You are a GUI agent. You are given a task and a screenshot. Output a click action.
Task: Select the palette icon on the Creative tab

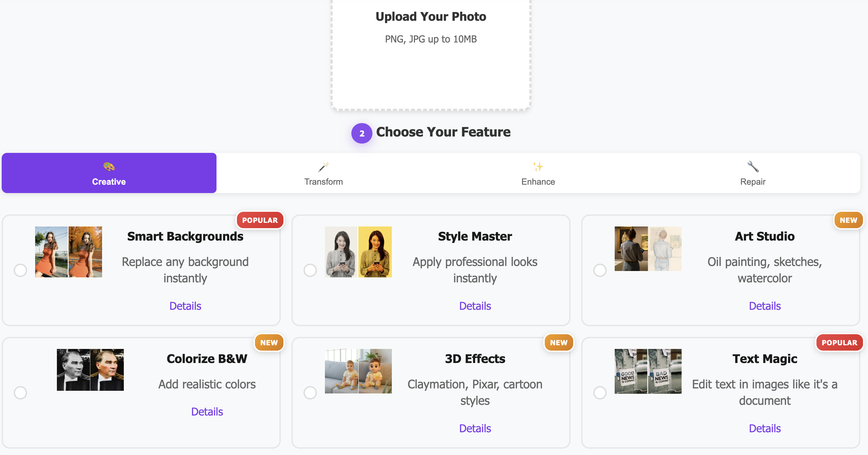[x=108, y=167]
